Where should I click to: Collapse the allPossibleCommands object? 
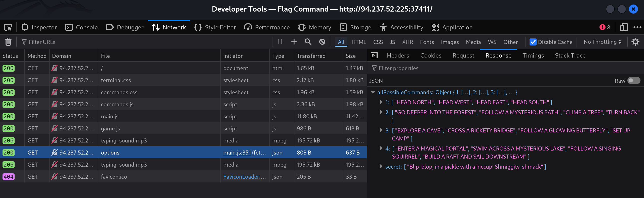(x=373, y=92)
